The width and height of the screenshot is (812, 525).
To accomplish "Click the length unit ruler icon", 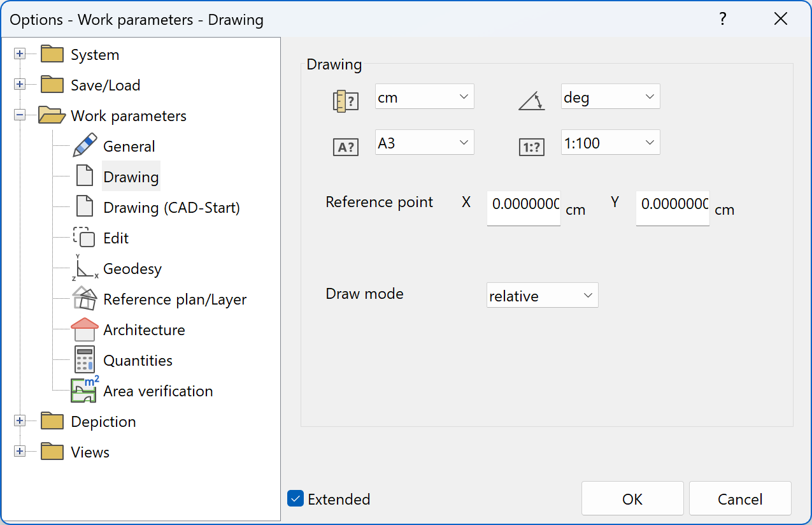I will coord(346,101).
